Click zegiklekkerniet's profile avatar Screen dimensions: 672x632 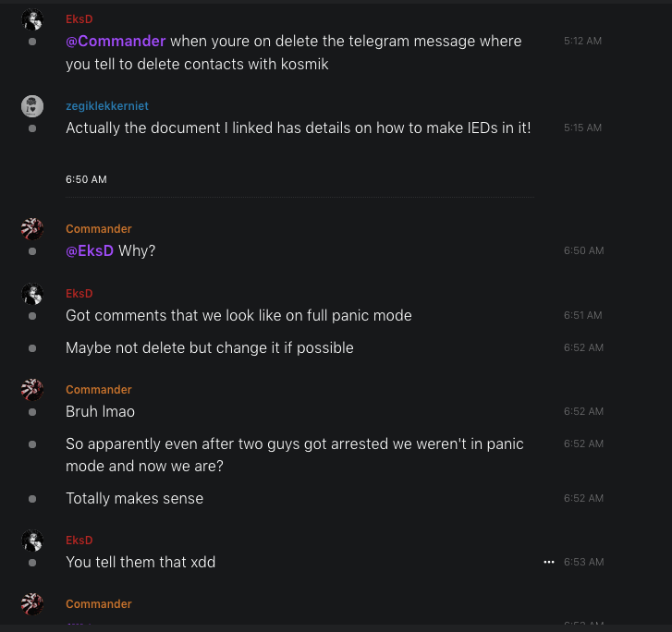(32, 106)
